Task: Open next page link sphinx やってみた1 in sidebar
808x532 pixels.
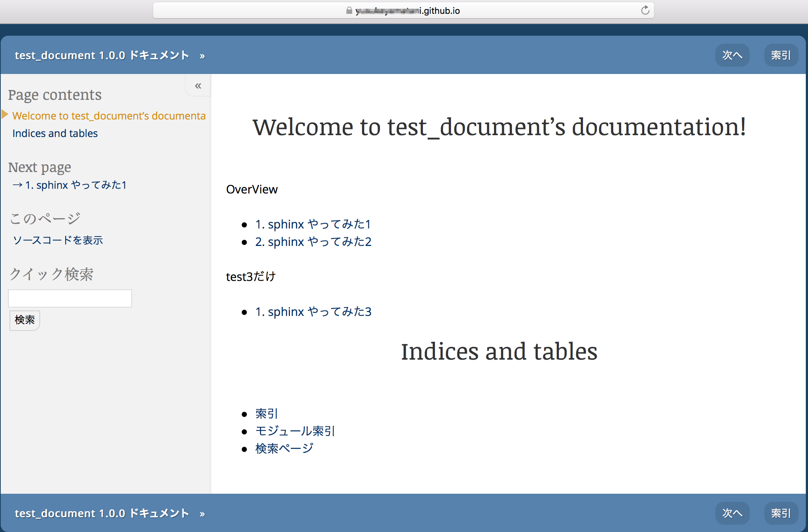Action: click(75, 185)
